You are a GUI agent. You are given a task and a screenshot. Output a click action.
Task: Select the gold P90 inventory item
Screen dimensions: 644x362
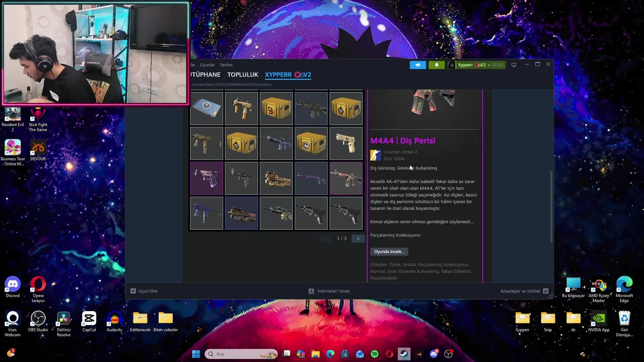coord(276,178)
